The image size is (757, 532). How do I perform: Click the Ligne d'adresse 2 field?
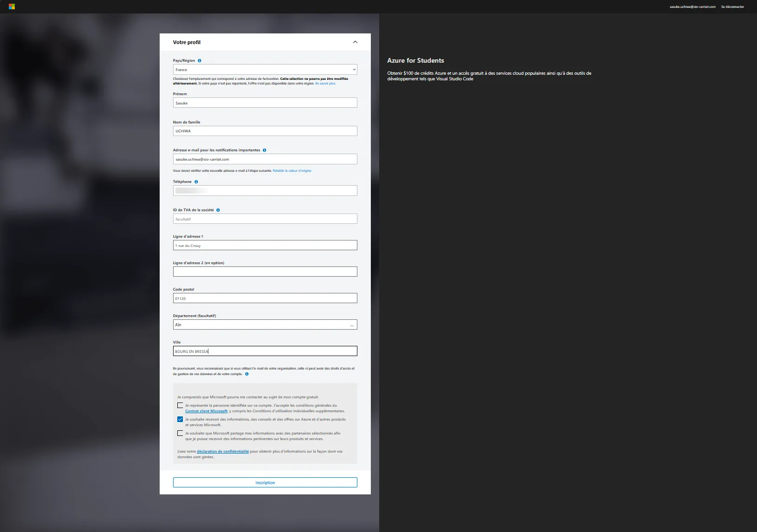click(265, 272)
